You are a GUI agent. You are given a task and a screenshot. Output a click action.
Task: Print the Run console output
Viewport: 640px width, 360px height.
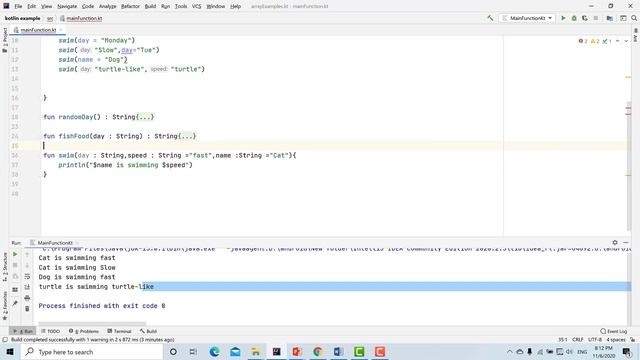(27, 298)
